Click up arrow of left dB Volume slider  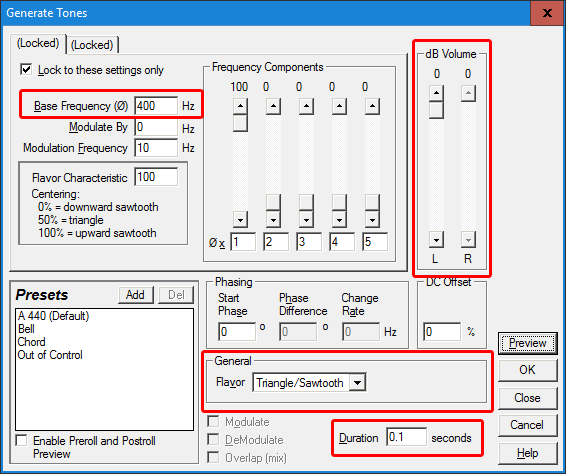pos(436,94)
